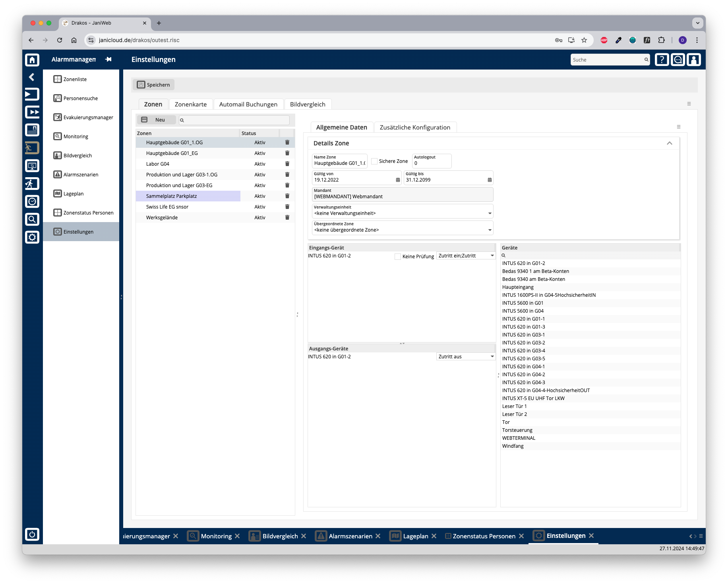Open the terminal arrow module icon in rail

(32, 94)
